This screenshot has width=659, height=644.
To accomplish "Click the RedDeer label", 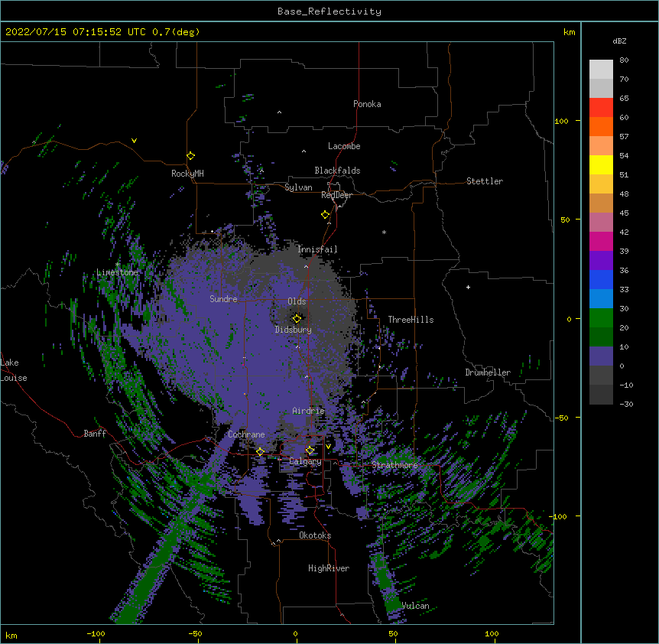I will [336, 195].
